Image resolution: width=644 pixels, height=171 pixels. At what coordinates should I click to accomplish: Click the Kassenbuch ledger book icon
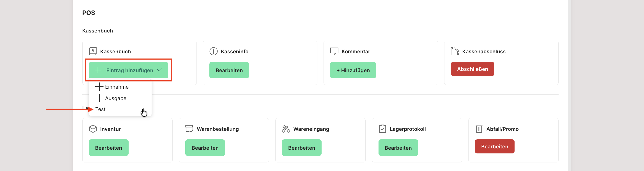93,51
